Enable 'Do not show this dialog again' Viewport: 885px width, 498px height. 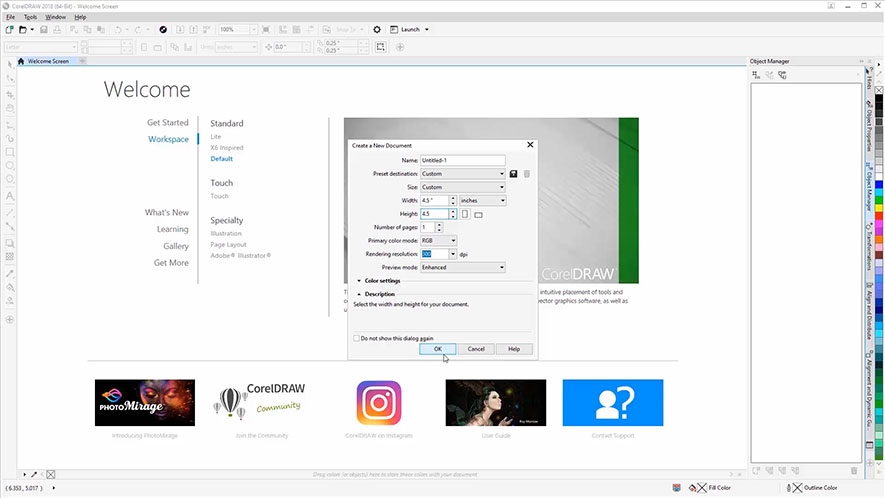(x=357, y=338)
